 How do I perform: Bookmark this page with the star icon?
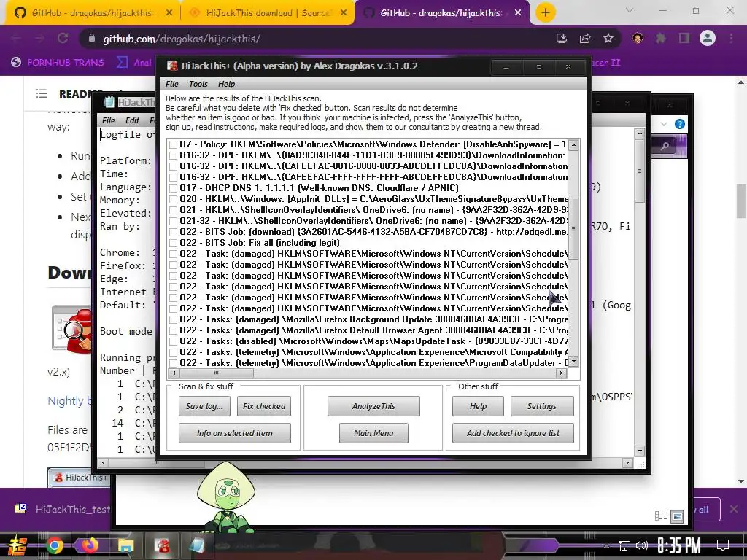(608, 39)
